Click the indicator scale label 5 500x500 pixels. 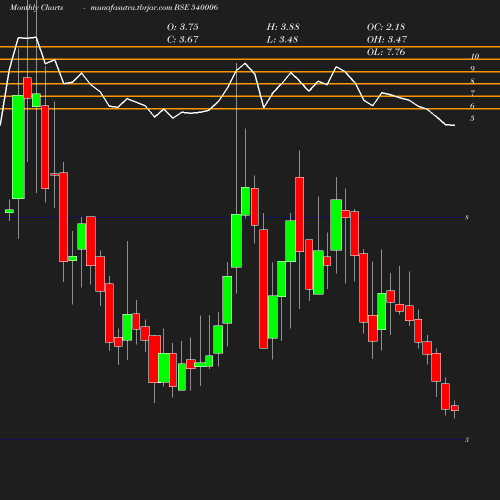pyautogui.click(x=472, y=118)
